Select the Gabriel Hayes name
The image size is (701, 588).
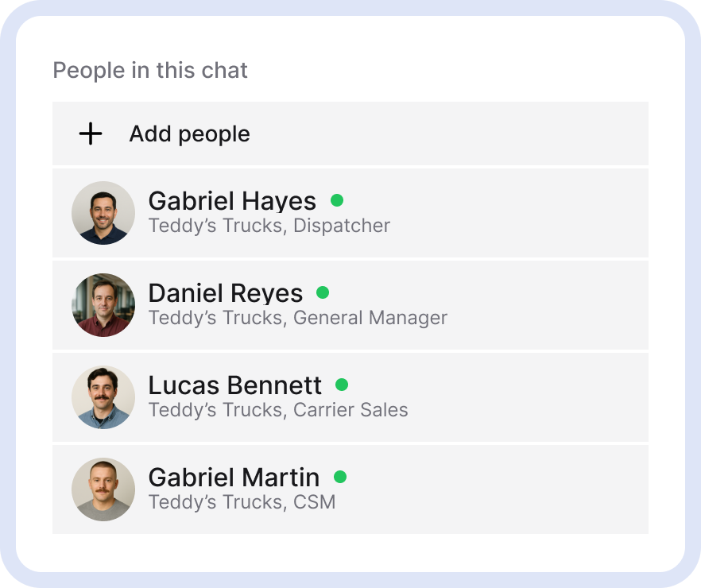(x=232, y=201)
